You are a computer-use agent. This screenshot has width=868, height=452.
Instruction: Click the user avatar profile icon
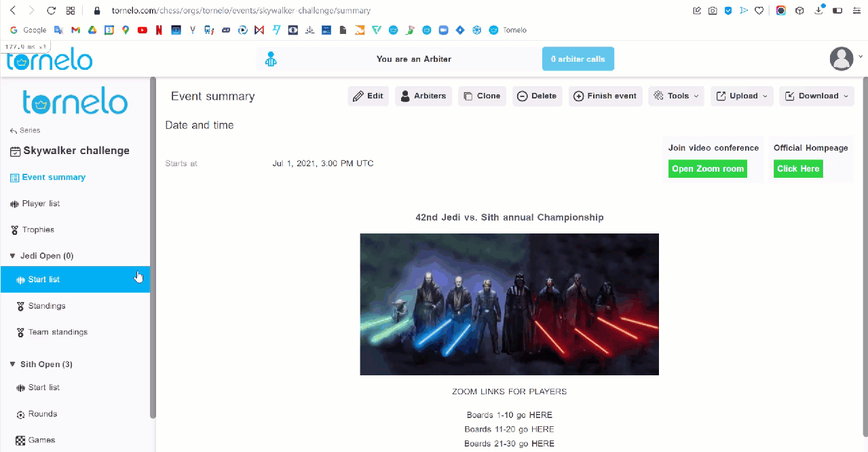[842, 59]
